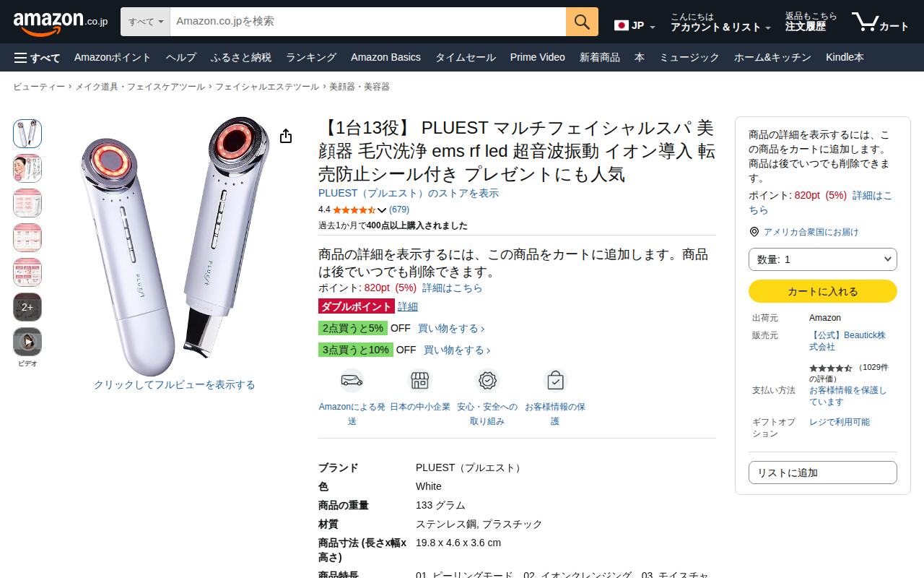This screenshot has height=578, width=924.
Task: Click the location pin for アメリカ合衆国にお届け
Action: 754,232
